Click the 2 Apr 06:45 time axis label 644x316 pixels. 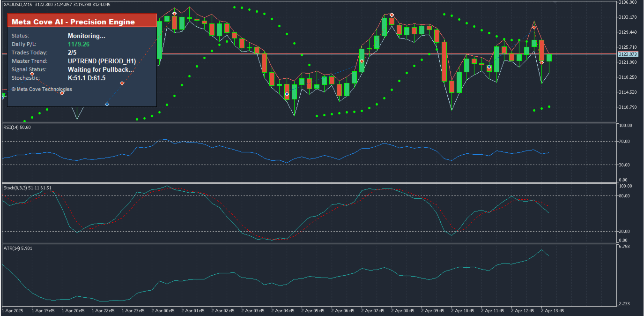tap(343, 310)
